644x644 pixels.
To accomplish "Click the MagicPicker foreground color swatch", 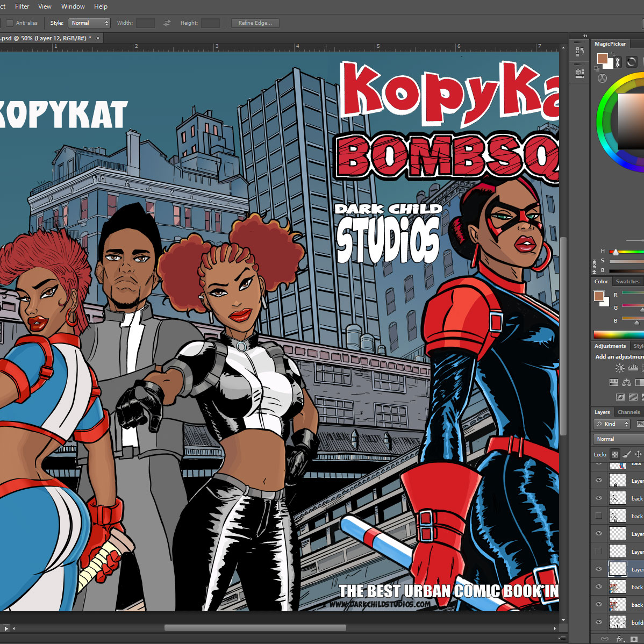I will click(602, 58).
